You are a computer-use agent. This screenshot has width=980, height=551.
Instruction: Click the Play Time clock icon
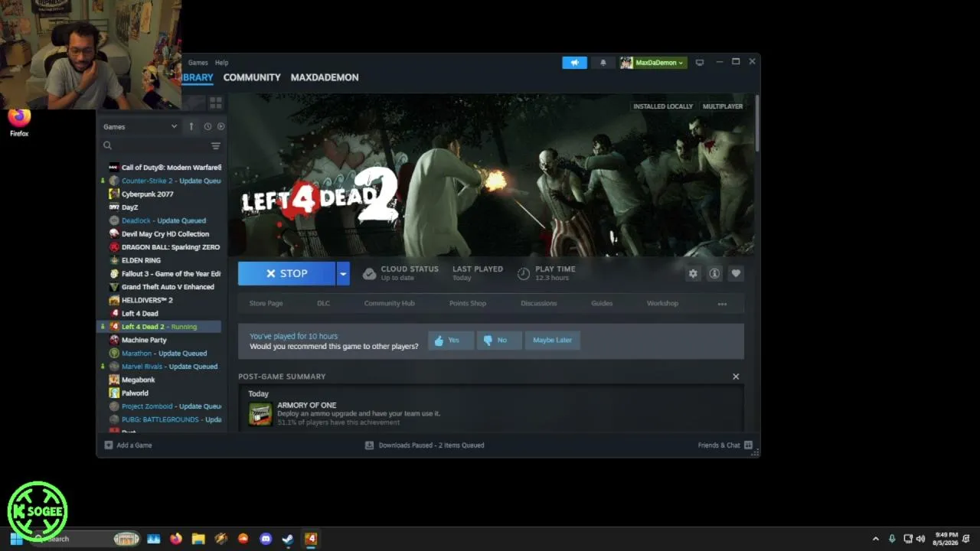pyautogui.click(x=524, y=273)
